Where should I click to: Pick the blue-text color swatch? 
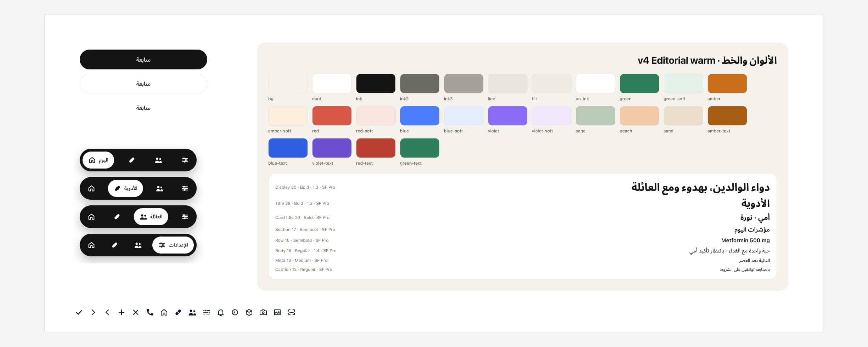click(x=288, y=148)
